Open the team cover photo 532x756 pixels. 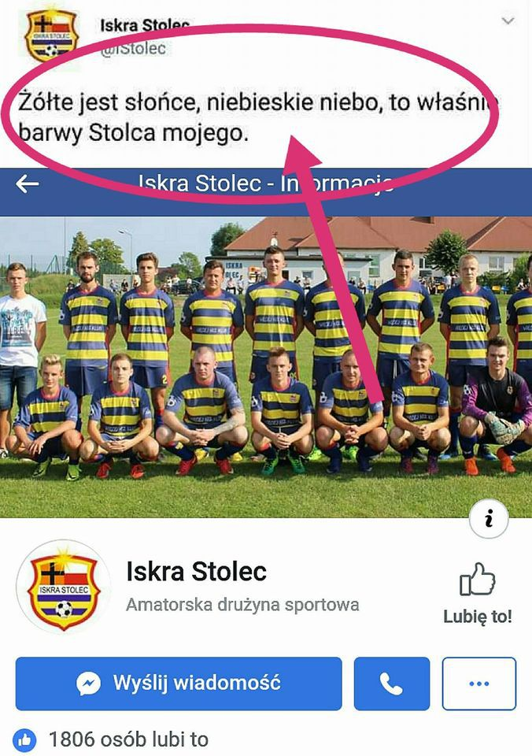point(266,367)
